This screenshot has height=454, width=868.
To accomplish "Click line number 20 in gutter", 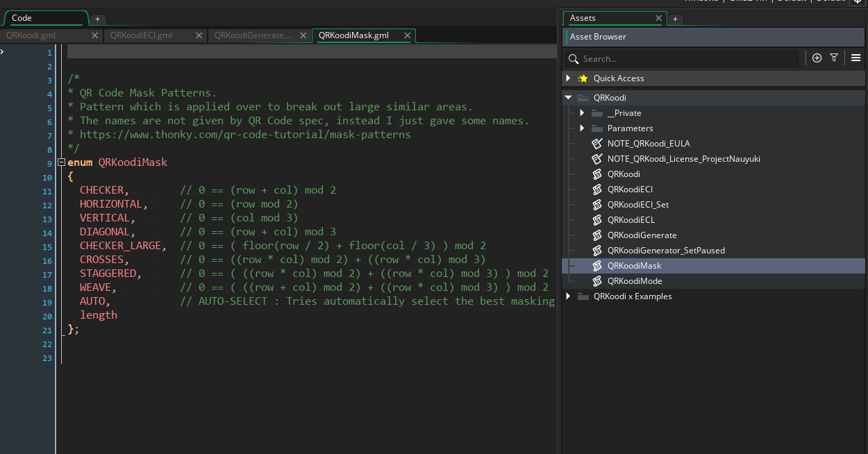I will [x=47, y=317].
